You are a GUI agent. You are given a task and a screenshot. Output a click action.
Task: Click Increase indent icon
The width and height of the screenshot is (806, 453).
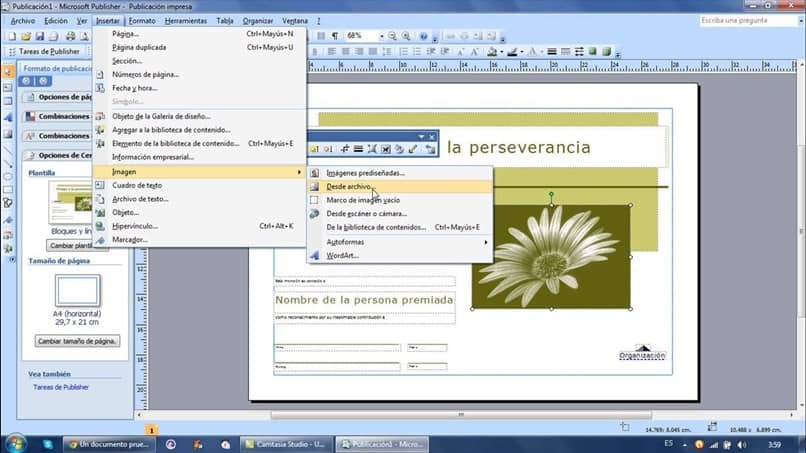tap(445, 51)
